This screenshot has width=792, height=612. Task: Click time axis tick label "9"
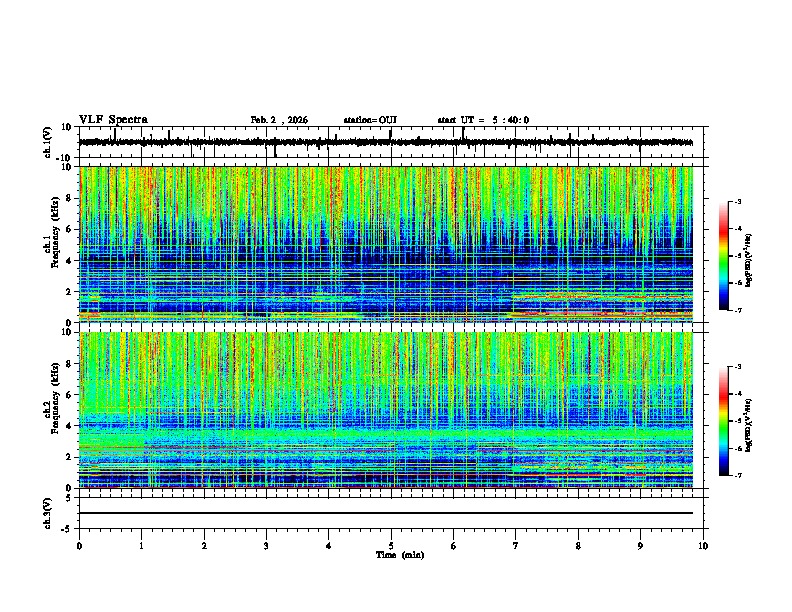pos(640,546)
